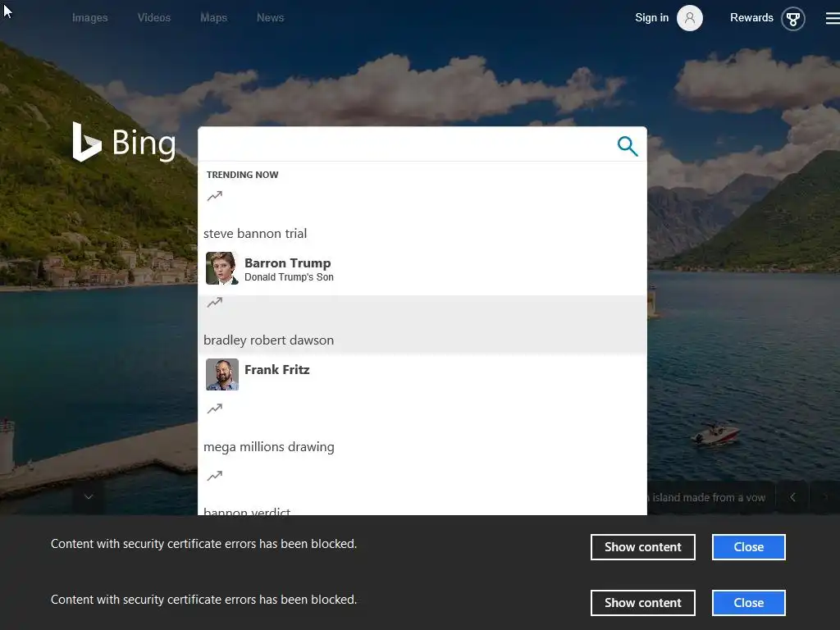
Task: Expand the downward chevron below the Bing logo
Action: [x=89, y=496]
